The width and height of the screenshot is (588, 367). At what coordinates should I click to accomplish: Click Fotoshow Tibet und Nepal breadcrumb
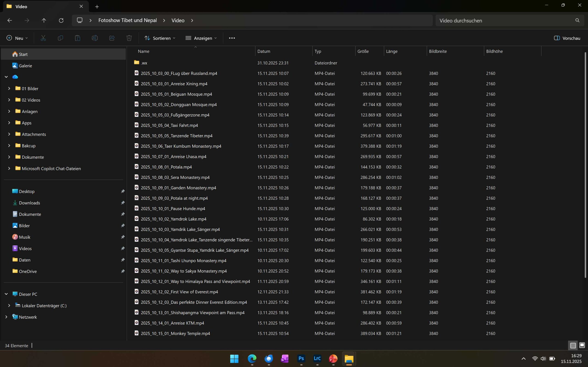127,20
